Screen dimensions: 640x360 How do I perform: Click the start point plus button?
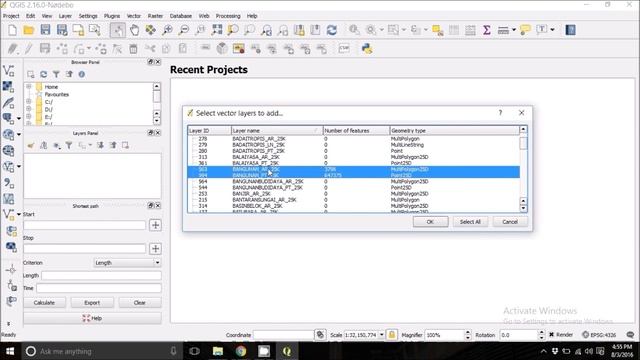click(155, 225)
